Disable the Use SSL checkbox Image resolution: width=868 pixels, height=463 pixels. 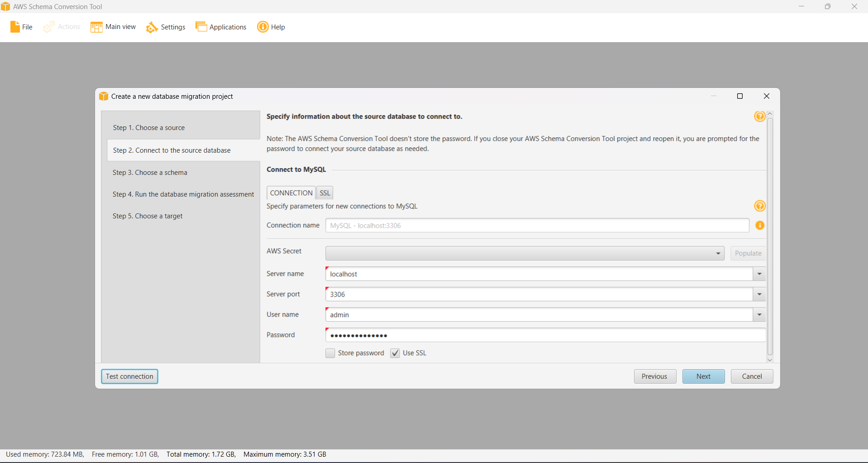tap(395, 353)
